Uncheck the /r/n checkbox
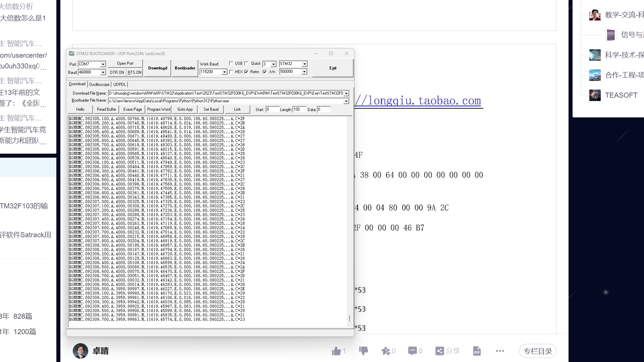This screenshot has width=644, height=362. pos(264,71)
